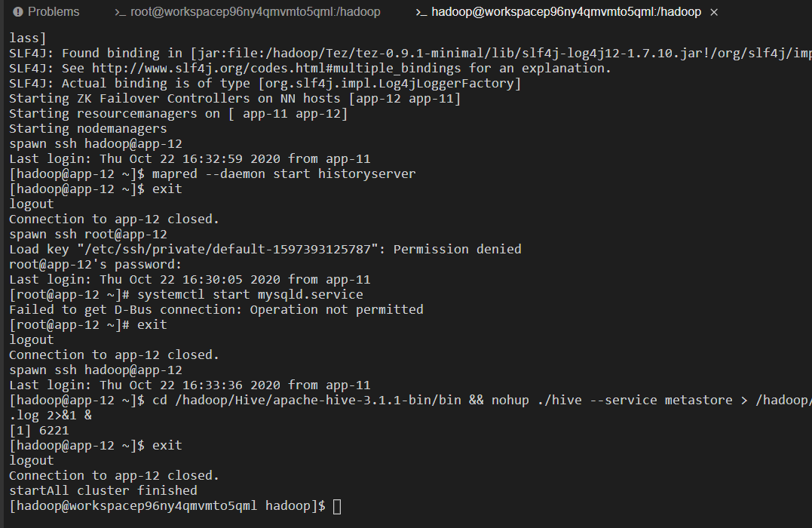Click the 'Failed to get D-Bus connection' message
The image size is (812, 528).
[x=216, y=310]
